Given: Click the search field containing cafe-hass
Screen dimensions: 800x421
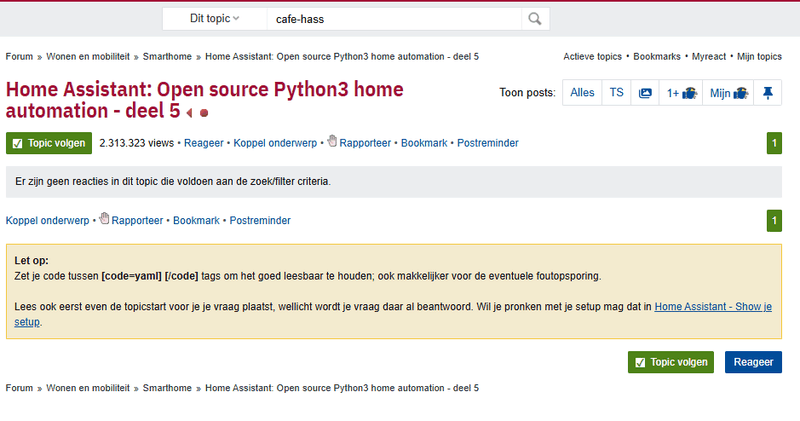Looking at the screenshot, I should click(x=390, y=18).
